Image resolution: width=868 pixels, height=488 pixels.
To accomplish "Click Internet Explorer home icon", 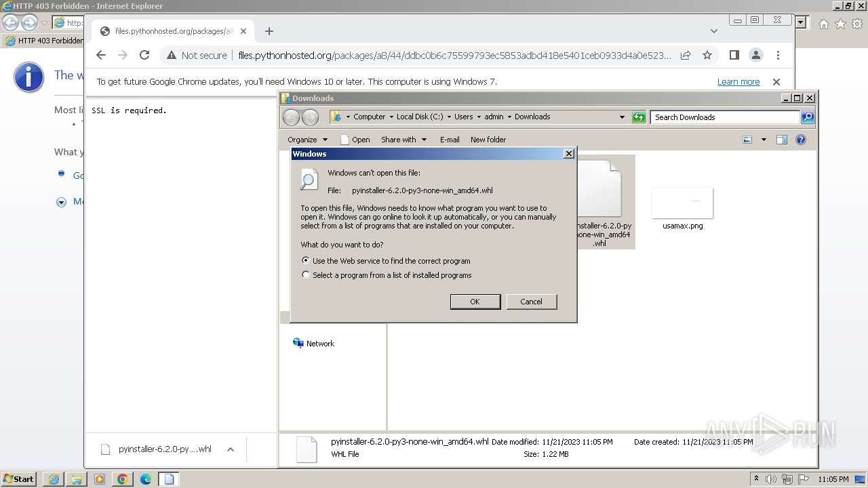I will [x=823, y=24].
